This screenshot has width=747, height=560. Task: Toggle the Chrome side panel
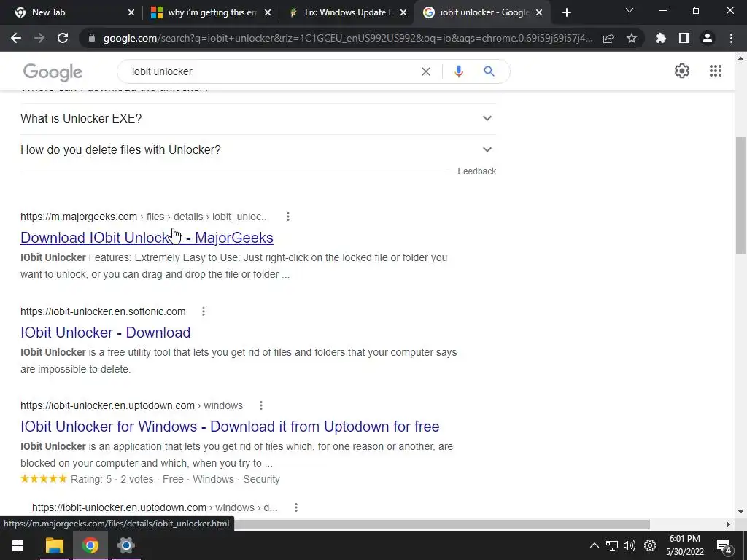click(684, 38)
